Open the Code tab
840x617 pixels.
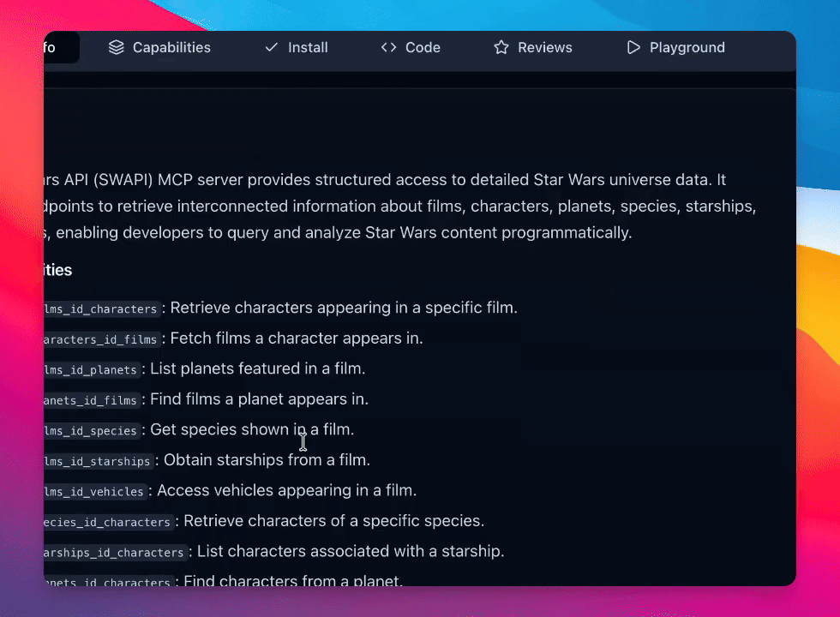point(411,48)
